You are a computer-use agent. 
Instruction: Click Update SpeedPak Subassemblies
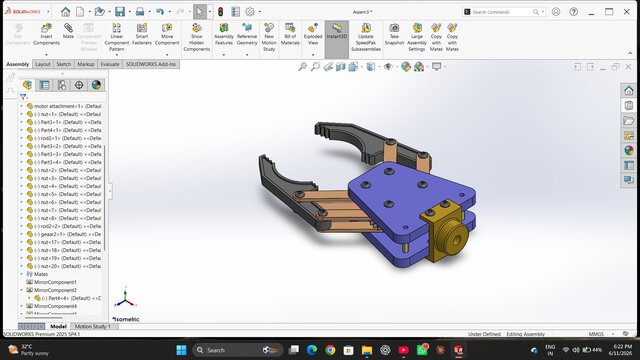tap(366, 37)
